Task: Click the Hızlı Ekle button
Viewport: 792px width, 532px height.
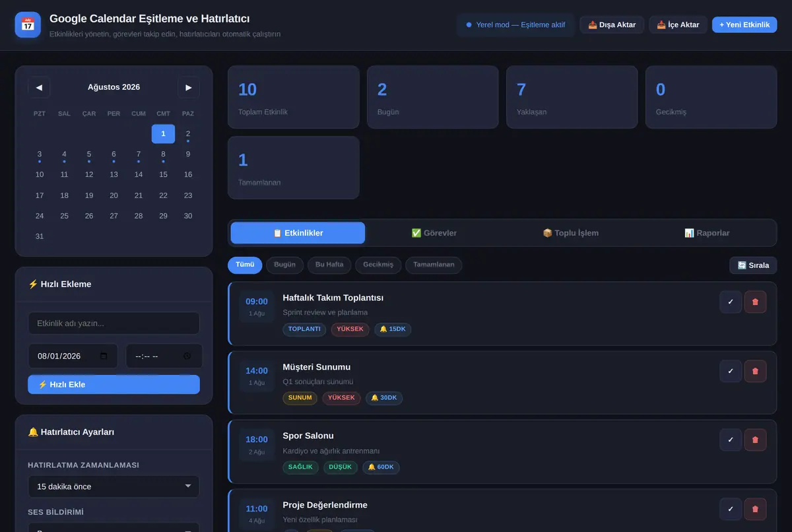Action: [x=114, y=384]
